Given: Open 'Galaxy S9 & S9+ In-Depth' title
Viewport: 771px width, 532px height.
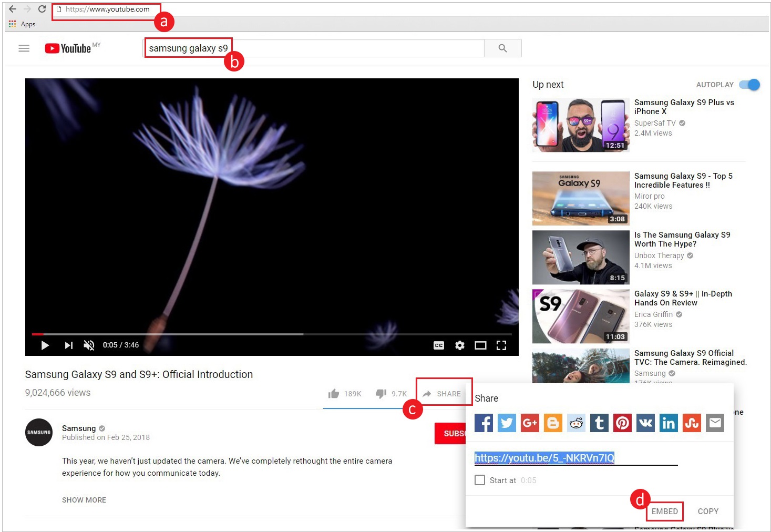Looking at the screenshot, I should click(683, 298).
